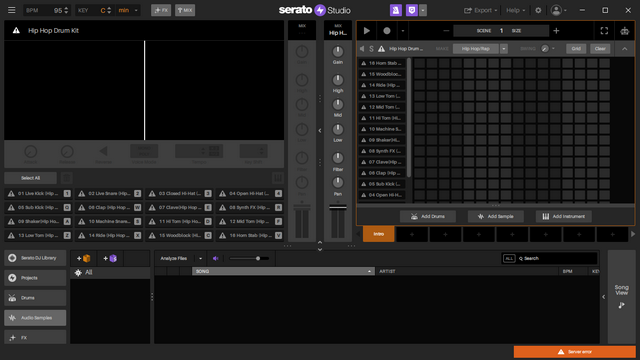Delete selected pads with trash icon
The width and height of the screenshot is (640, 360).
(x=67, y=178)
